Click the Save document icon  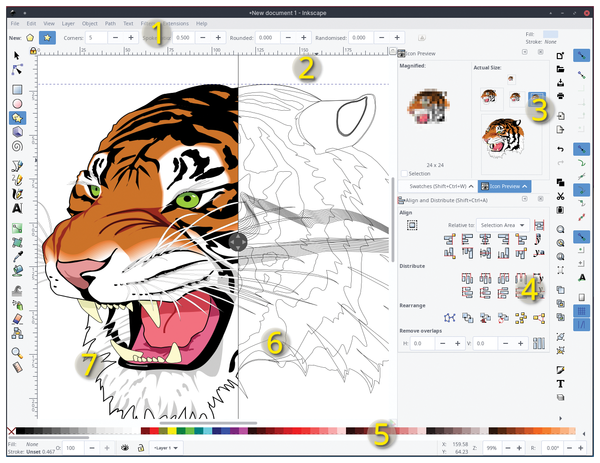pos(561,83)
